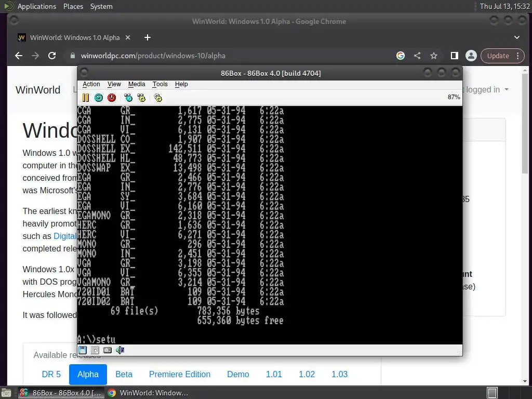Share this page via share icon

point(417,56)
